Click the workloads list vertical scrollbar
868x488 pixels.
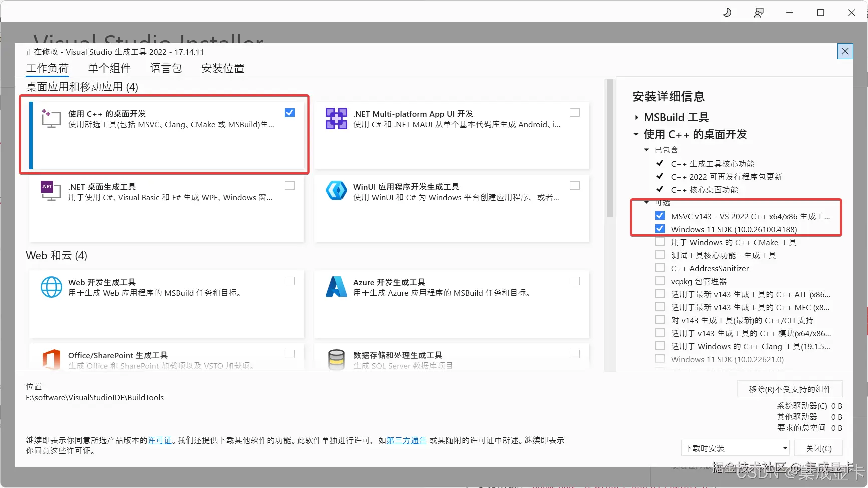[x=610, y=148]
